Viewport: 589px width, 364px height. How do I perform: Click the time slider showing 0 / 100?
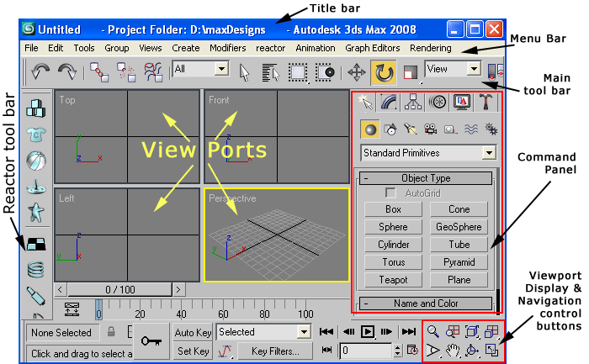pyautogui.click(x=119, y=290)
